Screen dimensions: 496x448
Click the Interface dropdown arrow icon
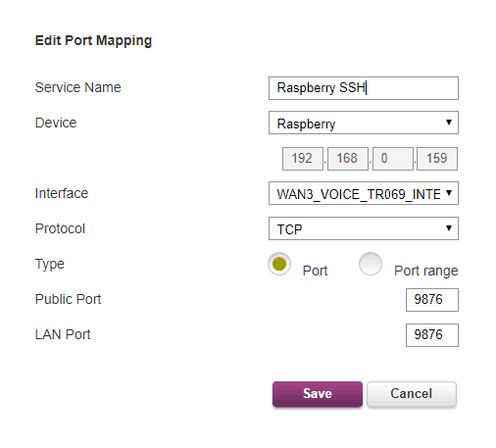[x=449, y=193]
